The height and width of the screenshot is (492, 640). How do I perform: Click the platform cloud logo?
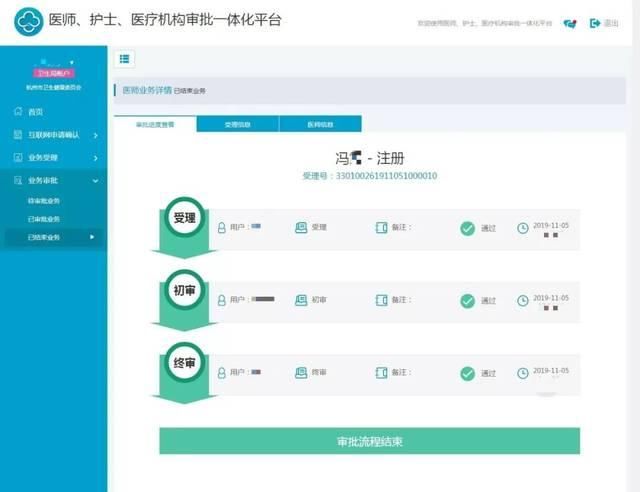click(28, 21)
